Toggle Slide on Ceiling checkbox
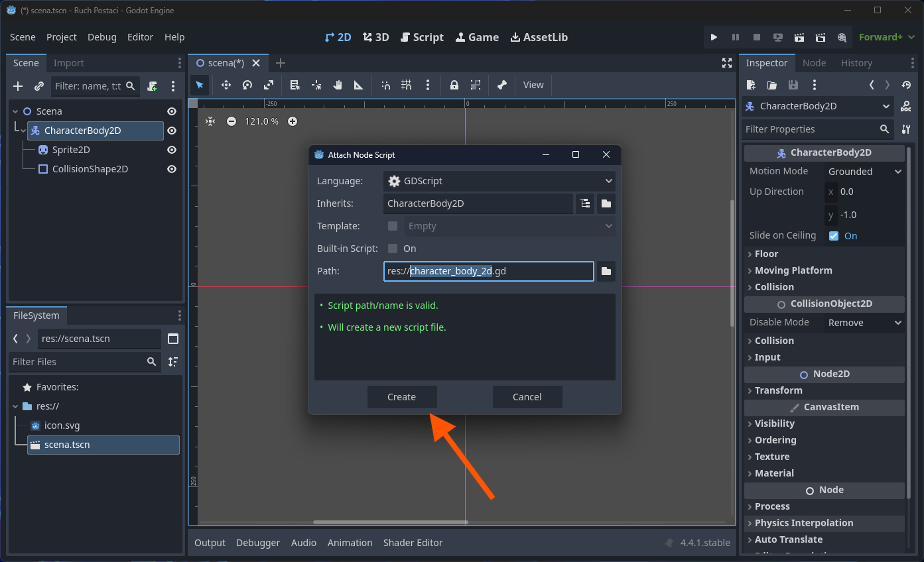 [834, 236]
